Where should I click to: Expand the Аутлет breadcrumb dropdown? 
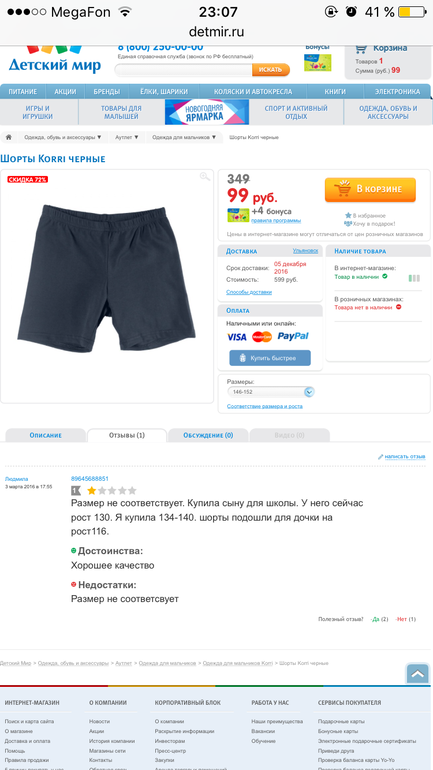(127, 138)
